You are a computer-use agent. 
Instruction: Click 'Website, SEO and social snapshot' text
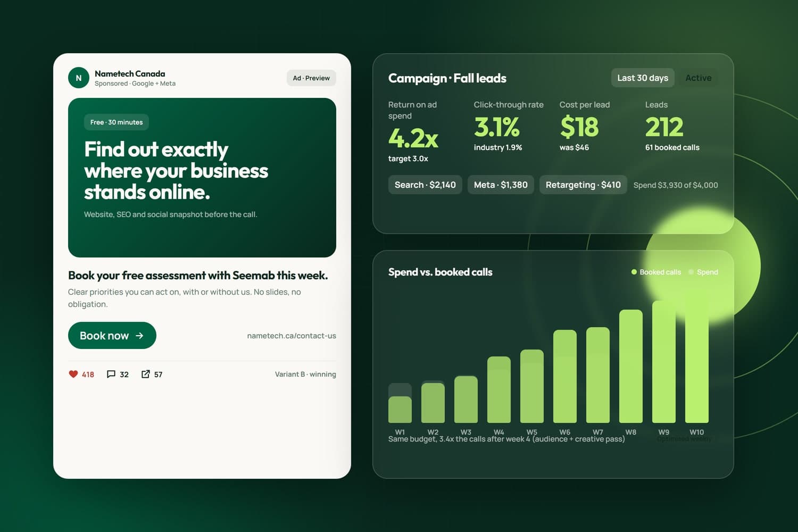[x=170, y=214]
